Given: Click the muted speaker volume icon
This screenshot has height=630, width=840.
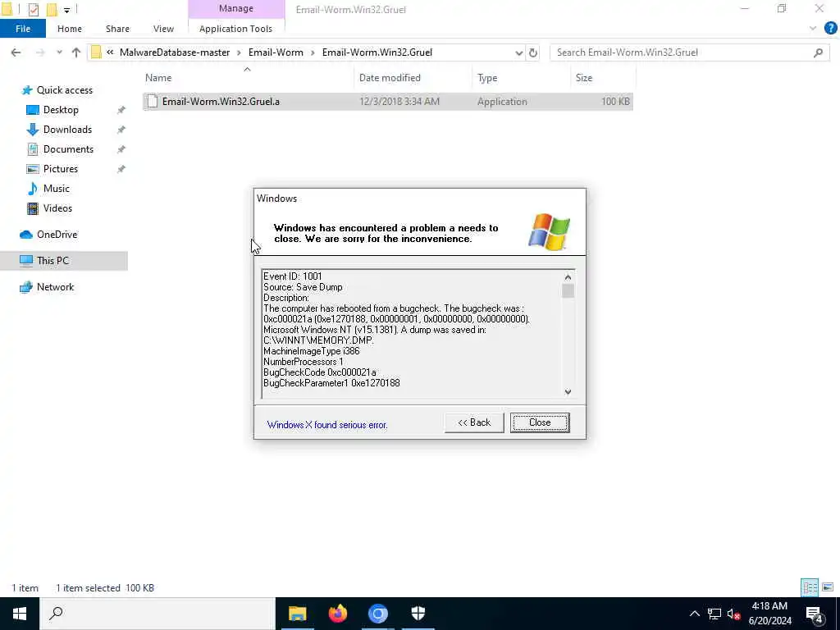Looking at the screenshot, I should (x=733, y=614).
